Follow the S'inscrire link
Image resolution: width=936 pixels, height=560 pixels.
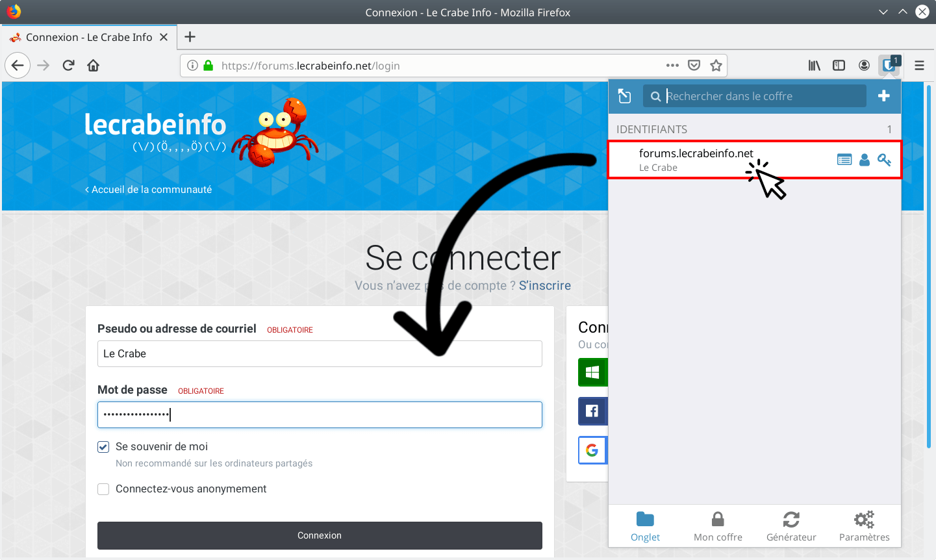coord(545,286)
